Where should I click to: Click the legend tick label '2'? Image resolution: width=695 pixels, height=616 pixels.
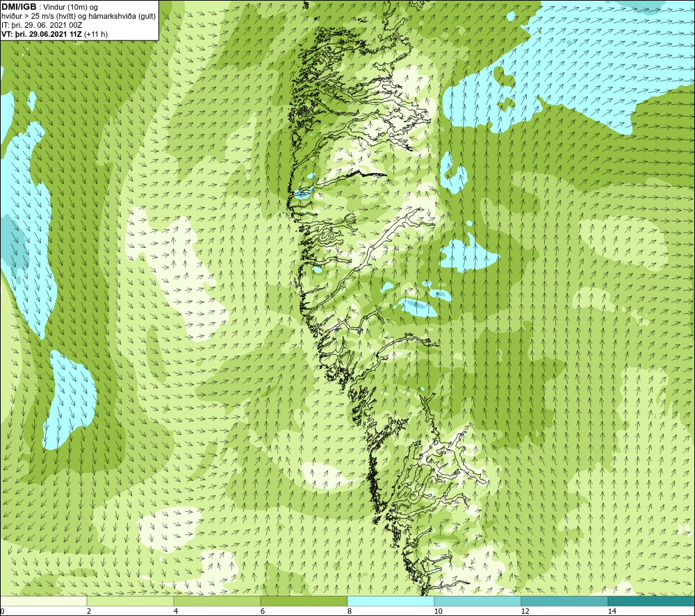coord(89,611)
